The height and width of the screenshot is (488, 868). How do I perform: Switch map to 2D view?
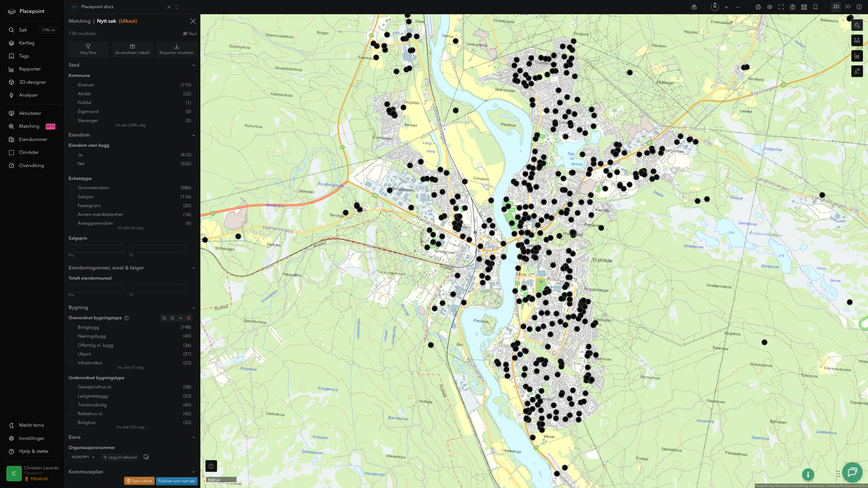(836, 7)
